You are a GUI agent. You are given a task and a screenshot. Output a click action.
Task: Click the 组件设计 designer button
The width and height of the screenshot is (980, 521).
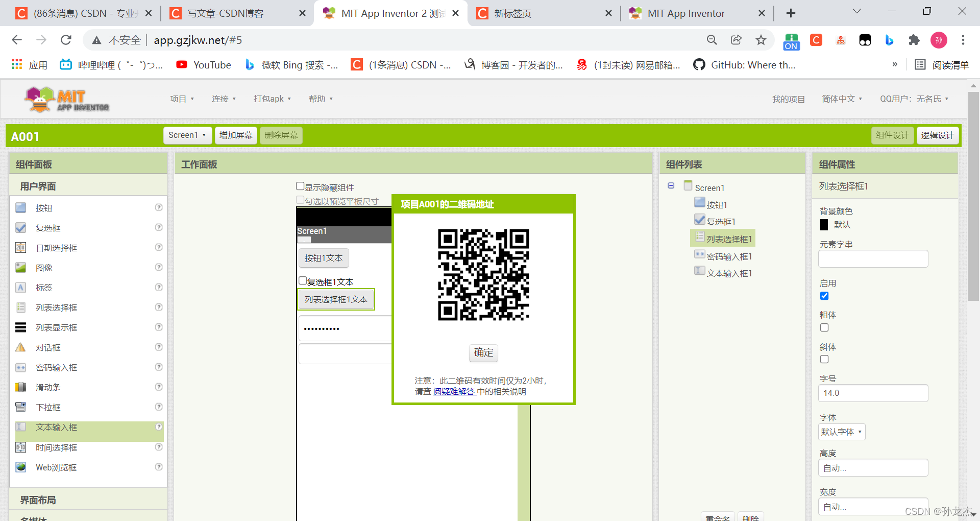(x=892, y=135)
